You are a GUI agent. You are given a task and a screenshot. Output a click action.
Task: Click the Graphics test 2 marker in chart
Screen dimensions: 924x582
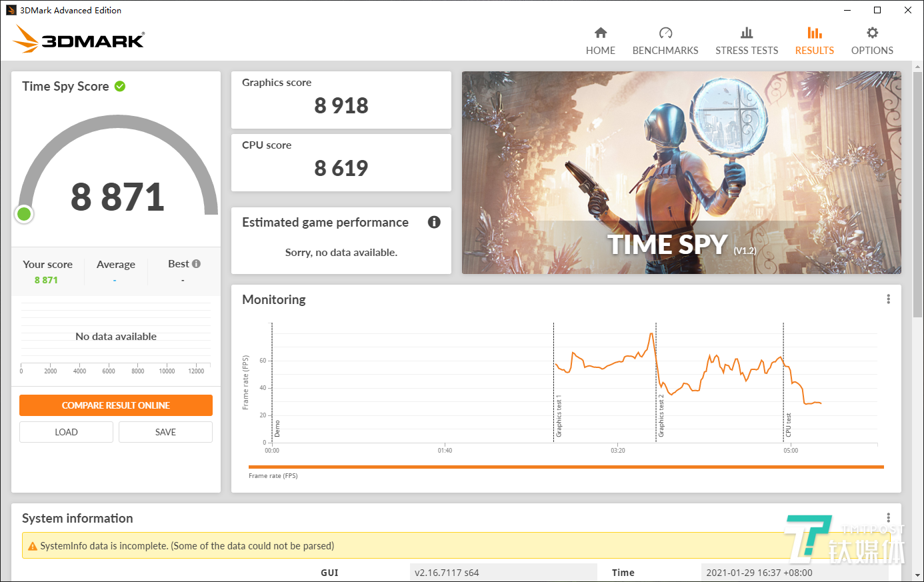coord(661,416)
